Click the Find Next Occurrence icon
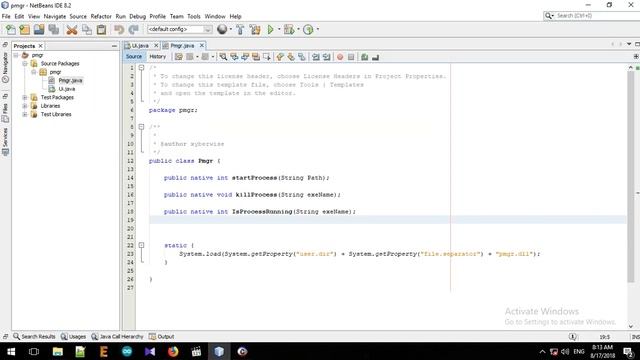The image size is (640, 360). (x=245, y=57)
